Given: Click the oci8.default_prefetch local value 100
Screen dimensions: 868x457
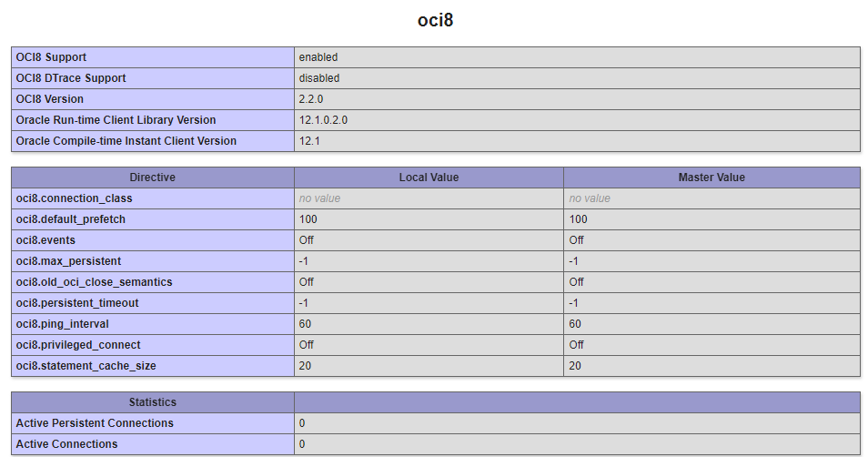Looking at the screenshot, I should click(308, 219).
